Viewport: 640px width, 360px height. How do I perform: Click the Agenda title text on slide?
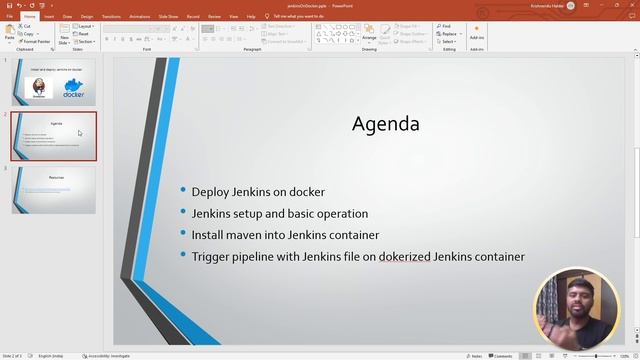click(x=386, y=124)
